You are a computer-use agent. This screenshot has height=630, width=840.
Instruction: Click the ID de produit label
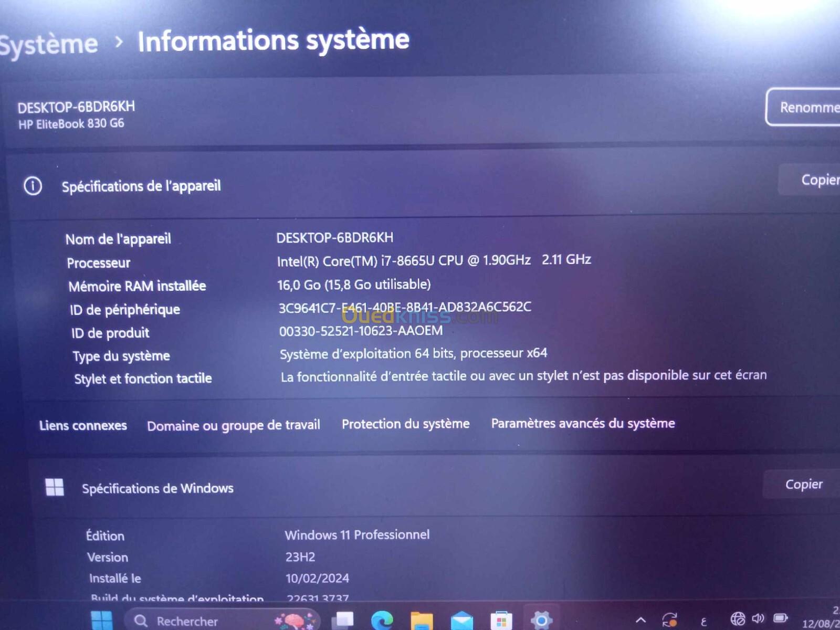tap(110, 333)
